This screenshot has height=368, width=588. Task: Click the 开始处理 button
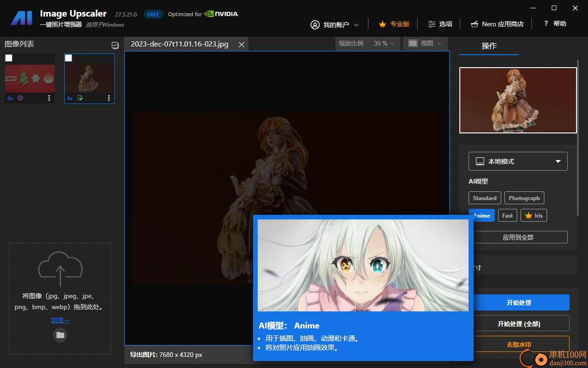coord(519,303)
